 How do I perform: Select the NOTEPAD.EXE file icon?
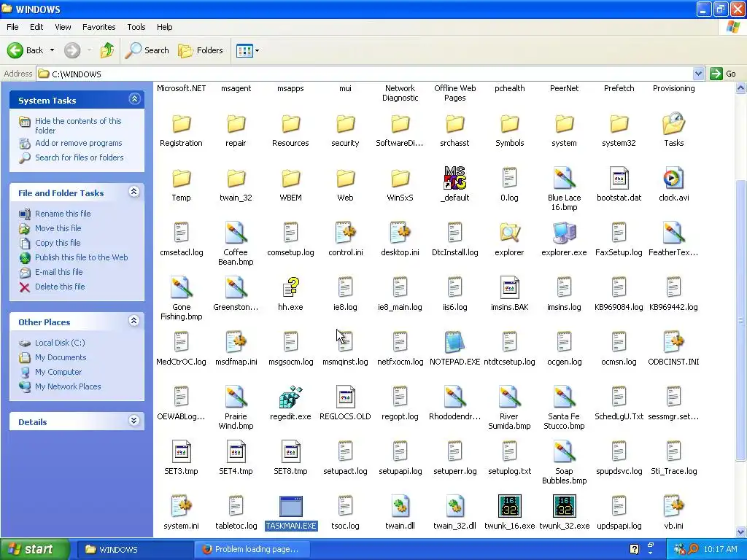pyautogui.click(x=454, y=342)
